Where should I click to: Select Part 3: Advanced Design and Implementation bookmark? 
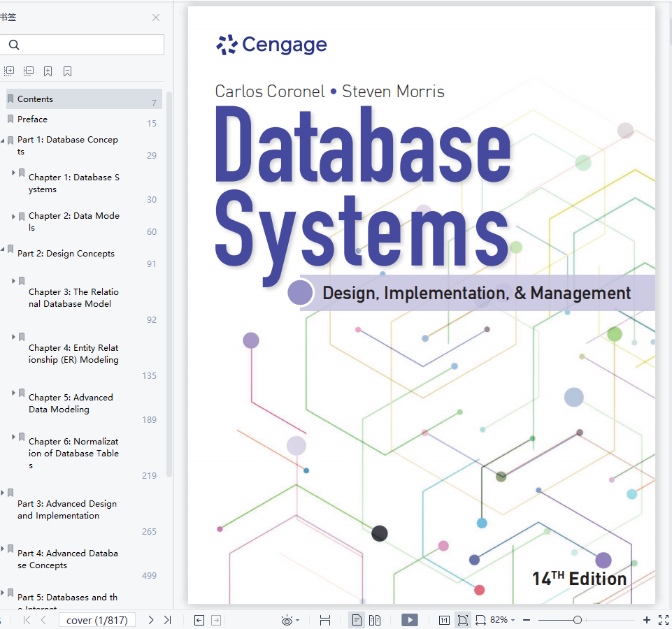point(67,510)
